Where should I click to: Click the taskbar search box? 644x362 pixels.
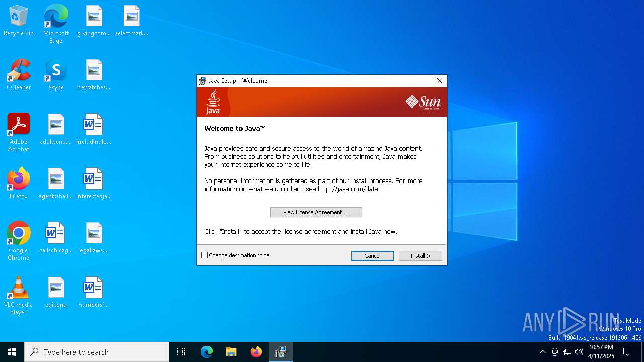[x=97, y=352]
